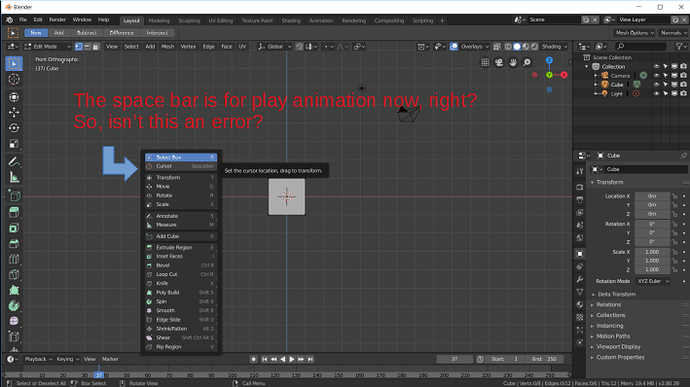Expand the Motion Paths panel
The height and width of the screenshot is (387, 690).
[613, 336]
